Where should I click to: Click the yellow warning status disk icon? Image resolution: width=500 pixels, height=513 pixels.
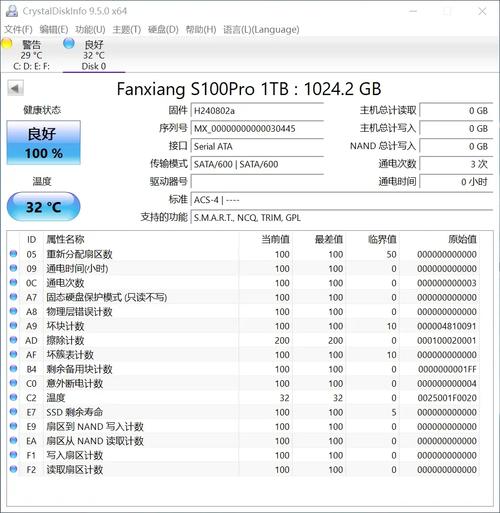coord(7,44)
